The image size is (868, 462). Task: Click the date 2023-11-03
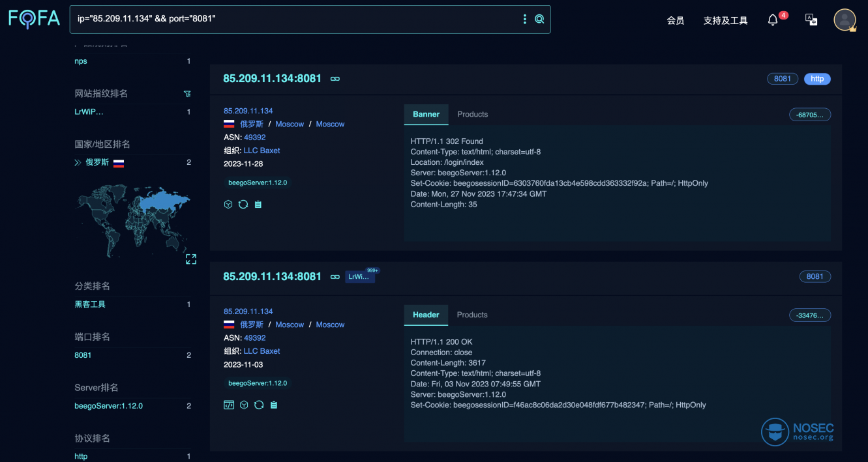pyautogui.click(x=243, y=364)
